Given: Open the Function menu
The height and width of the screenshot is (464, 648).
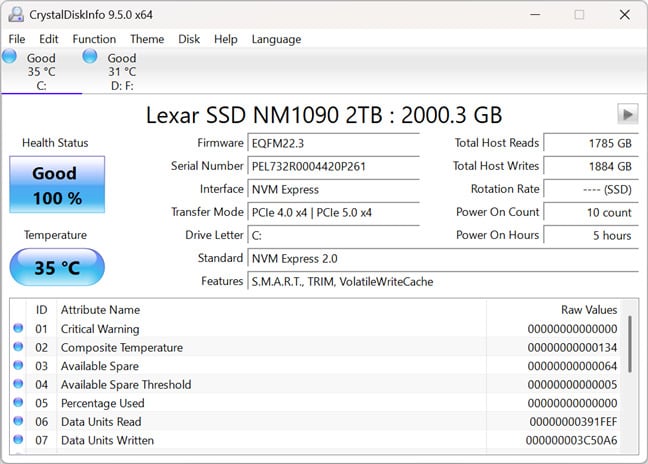Looking at the screenshot, I should click(x=94, y=39).
